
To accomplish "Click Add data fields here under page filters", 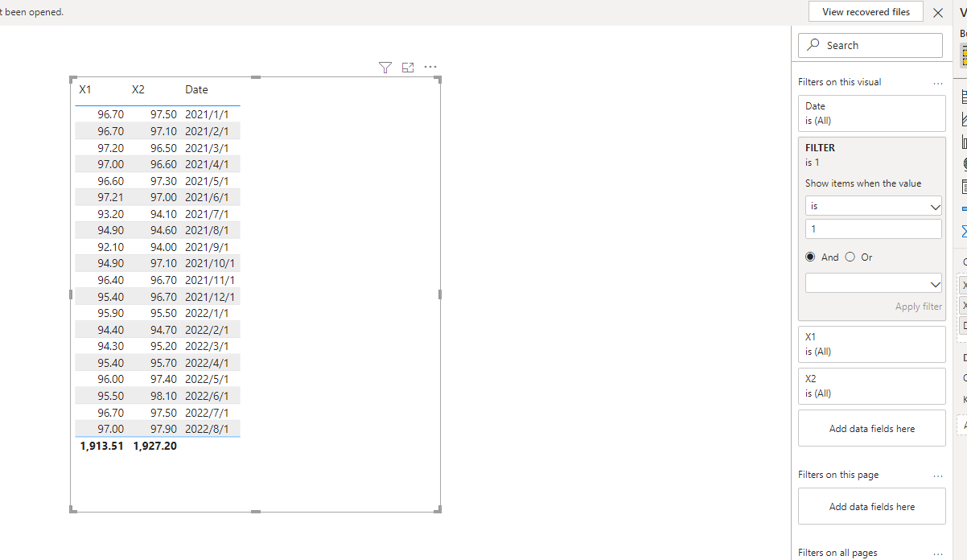I will [x=872, y=507].
